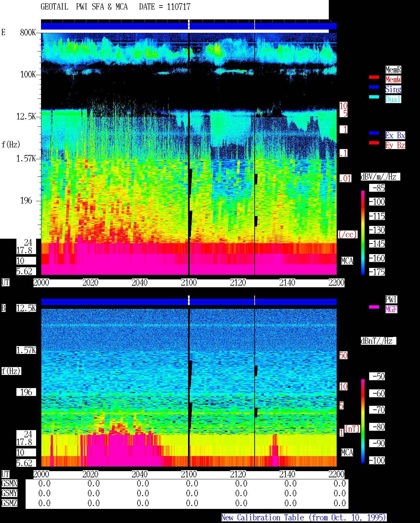The width and height of the screenshot is (420, 523).
Task: Click the -70 value on the color scale
Action: pyautogui.click(x=377, y=410)
